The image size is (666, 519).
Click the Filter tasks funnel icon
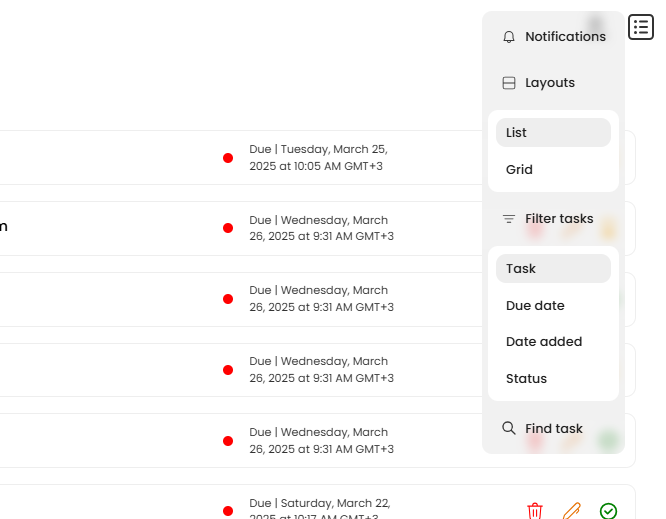pyautogui.click(x=509, y=219)
